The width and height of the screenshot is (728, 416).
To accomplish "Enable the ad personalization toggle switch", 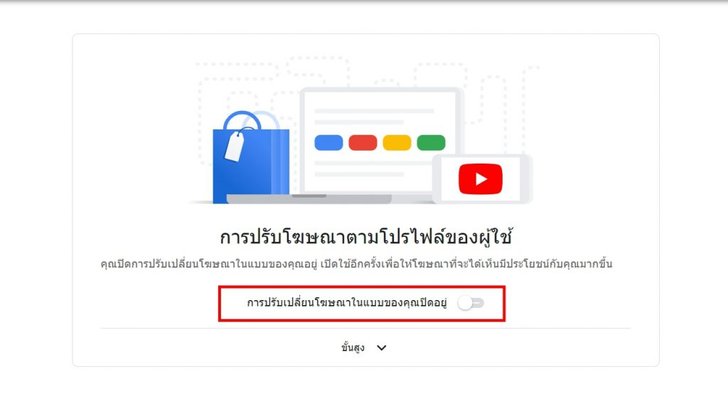I will pyautogui.click(x=471, y=303).
